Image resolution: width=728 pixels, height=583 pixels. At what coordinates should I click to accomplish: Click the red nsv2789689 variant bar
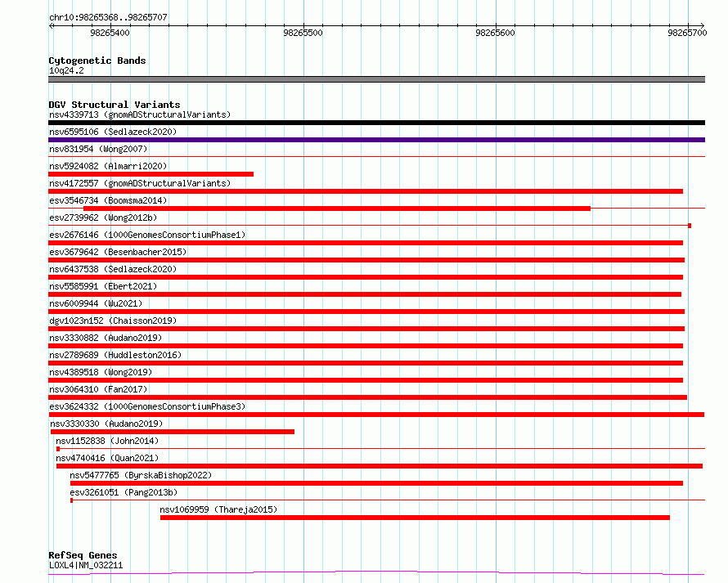366,363
